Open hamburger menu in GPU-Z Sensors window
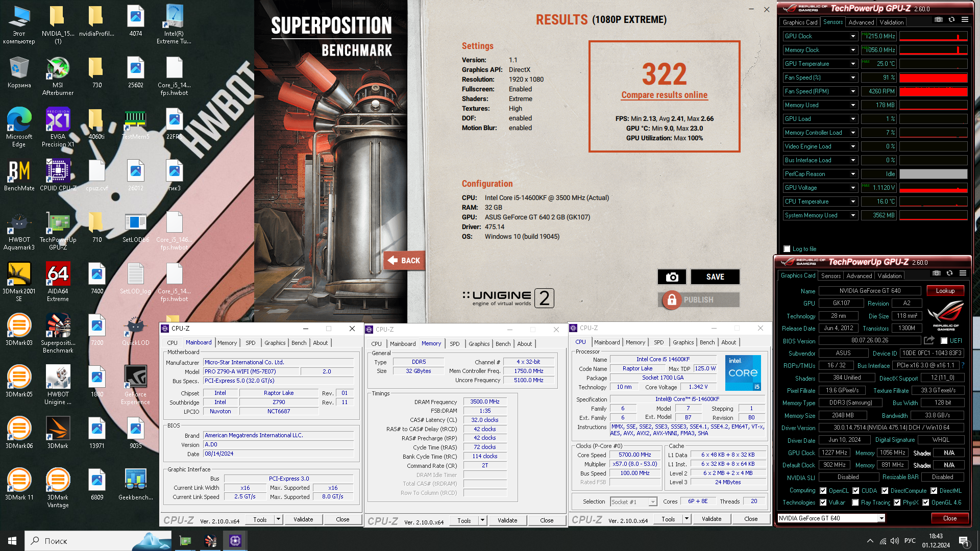The image size is (980, 551). [965, 20]
